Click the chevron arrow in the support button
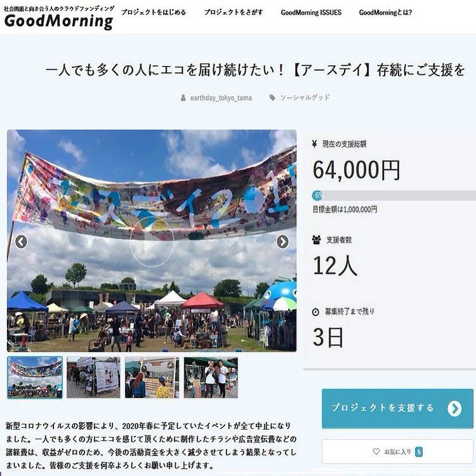476x476 pixels. 454,409
